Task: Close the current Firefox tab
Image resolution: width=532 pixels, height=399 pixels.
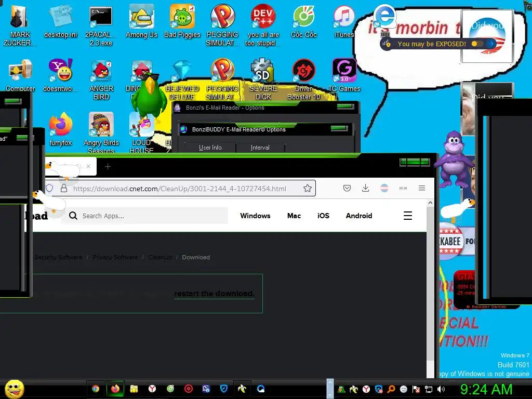Action: [88, 166]
